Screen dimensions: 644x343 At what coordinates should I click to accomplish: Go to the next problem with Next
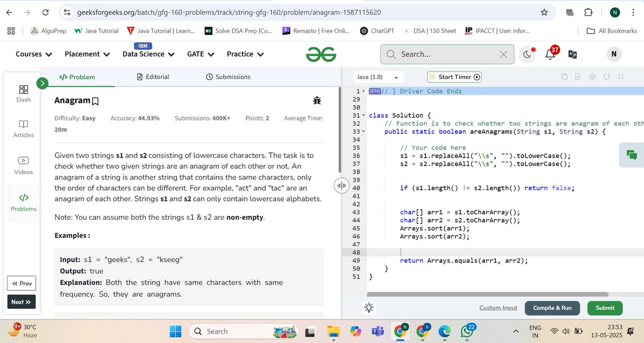pos(21,302)
